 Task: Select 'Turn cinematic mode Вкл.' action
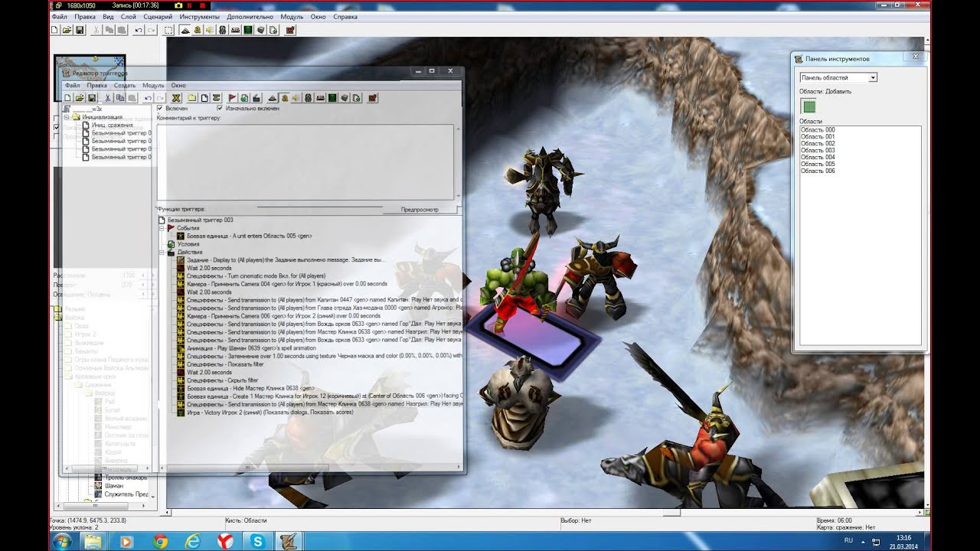coord(256,276)
